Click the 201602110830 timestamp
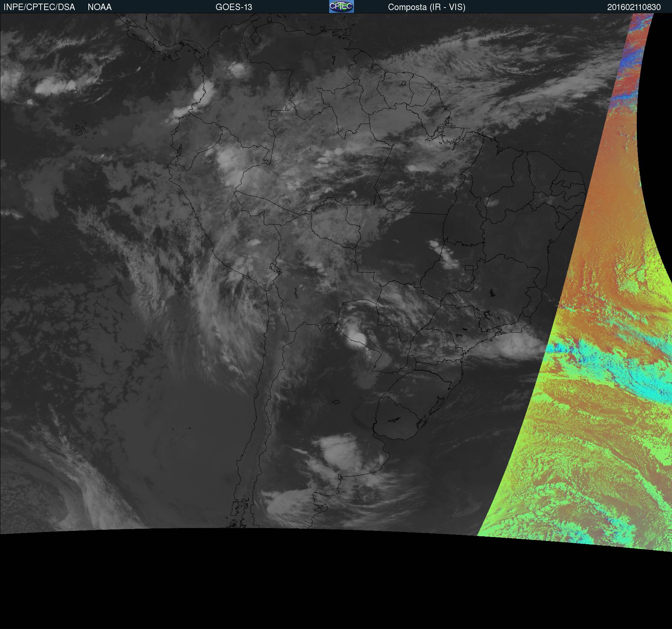This screenshot has width=672, height=629. point(634,7)
